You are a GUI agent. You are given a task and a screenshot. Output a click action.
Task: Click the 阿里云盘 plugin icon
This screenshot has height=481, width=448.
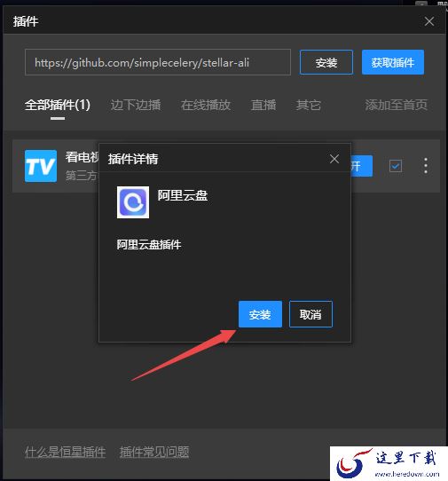click(133, 202)
